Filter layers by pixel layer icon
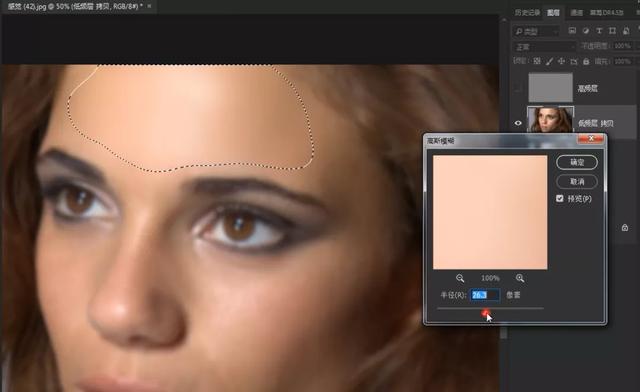The image size is (640, 392). click(x=572, y=31)
